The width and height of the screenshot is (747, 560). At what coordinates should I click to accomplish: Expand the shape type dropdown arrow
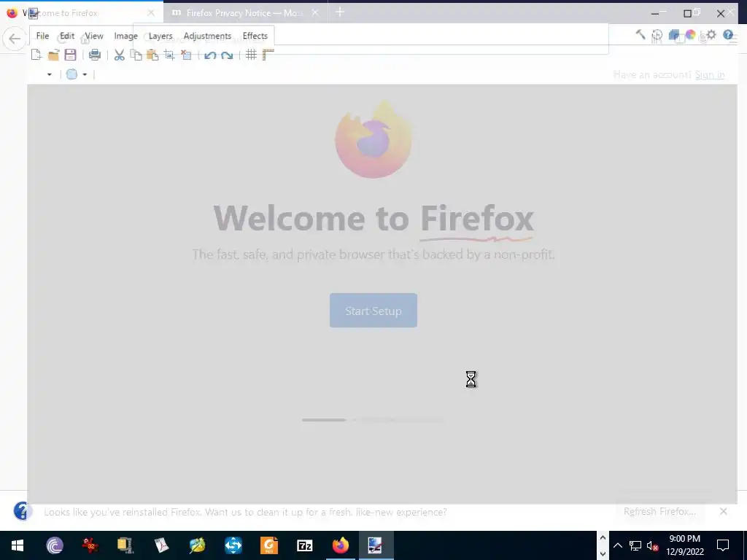[x=85, y=74]
